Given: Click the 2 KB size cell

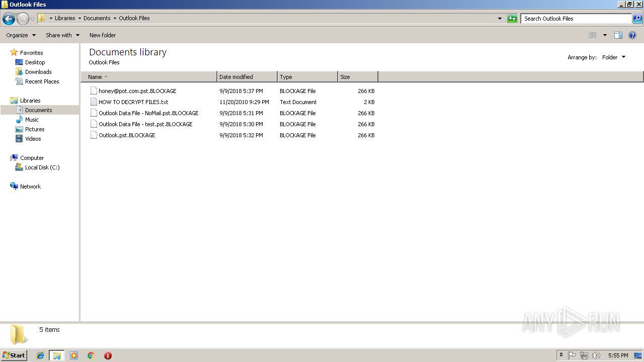Looking at the screenshot, I should click(x=369, y=102).
